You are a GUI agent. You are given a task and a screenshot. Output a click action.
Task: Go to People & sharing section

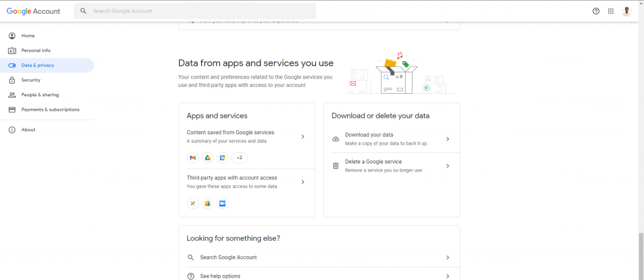coord(47,95)
